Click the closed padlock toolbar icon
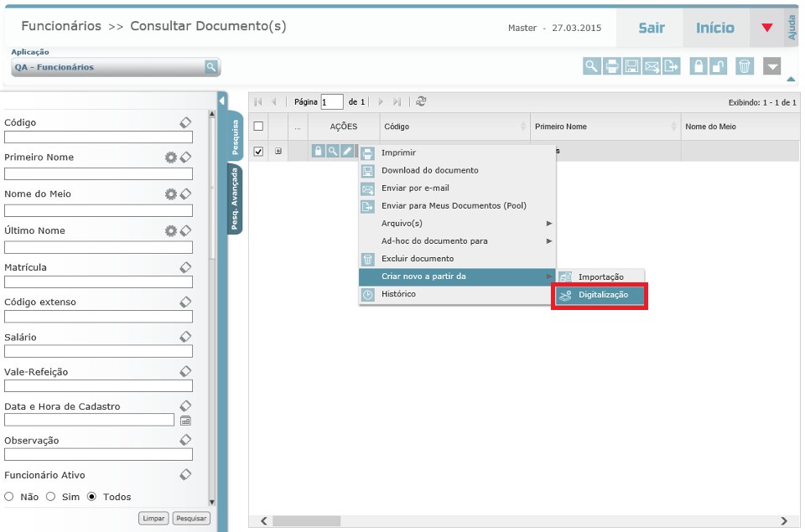805x532 pixels. [x=698, y=67]
